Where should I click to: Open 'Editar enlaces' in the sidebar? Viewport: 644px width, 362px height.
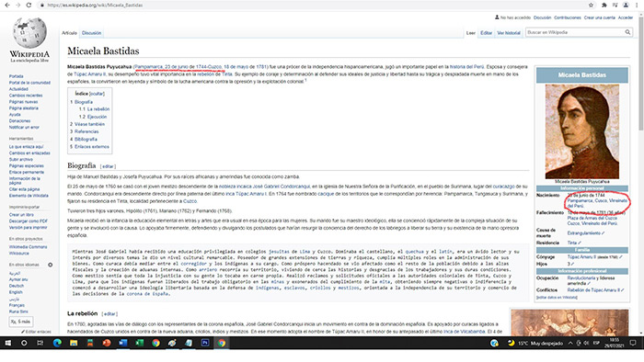tap(39, 332)
